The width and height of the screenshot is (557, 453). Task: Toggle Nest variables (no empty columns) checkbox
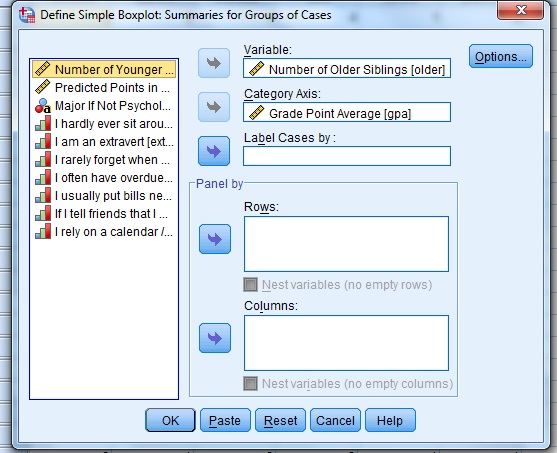(x=250, y=384)
